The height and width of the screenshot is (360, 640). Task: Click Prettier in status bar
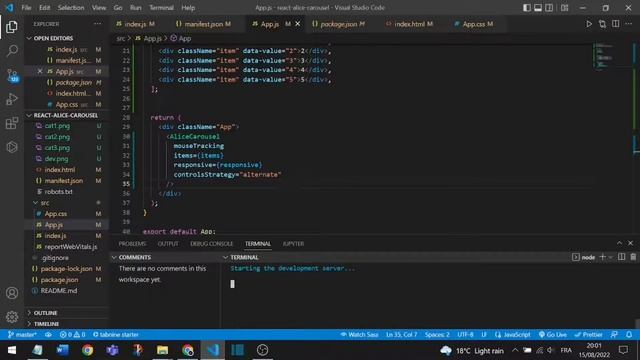(x=589, y=334)
